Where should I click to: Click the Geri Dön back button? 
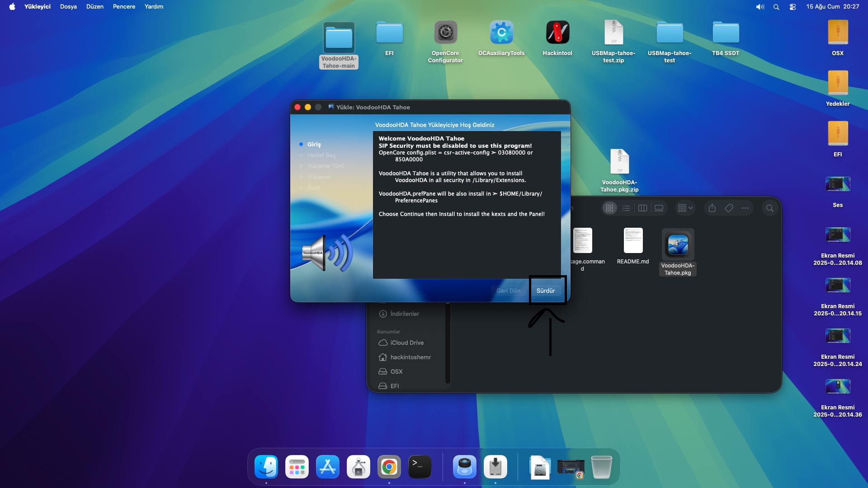(508, 291)
